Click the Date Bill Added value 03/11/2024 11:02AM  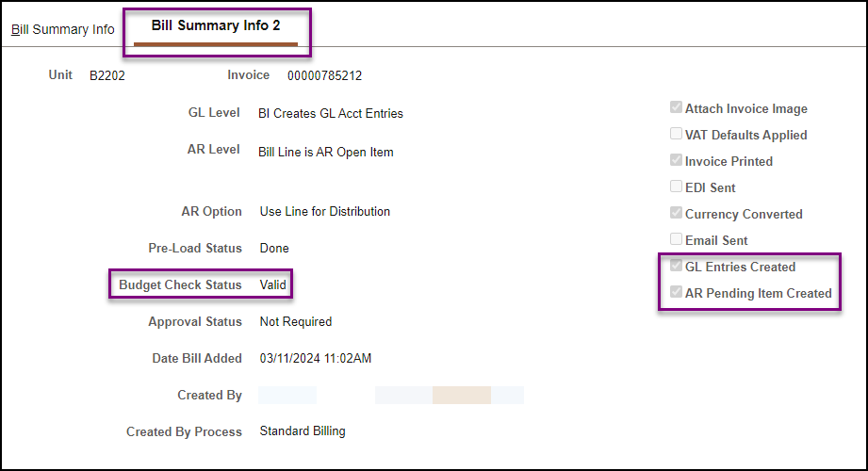click(x=316, y=359)
